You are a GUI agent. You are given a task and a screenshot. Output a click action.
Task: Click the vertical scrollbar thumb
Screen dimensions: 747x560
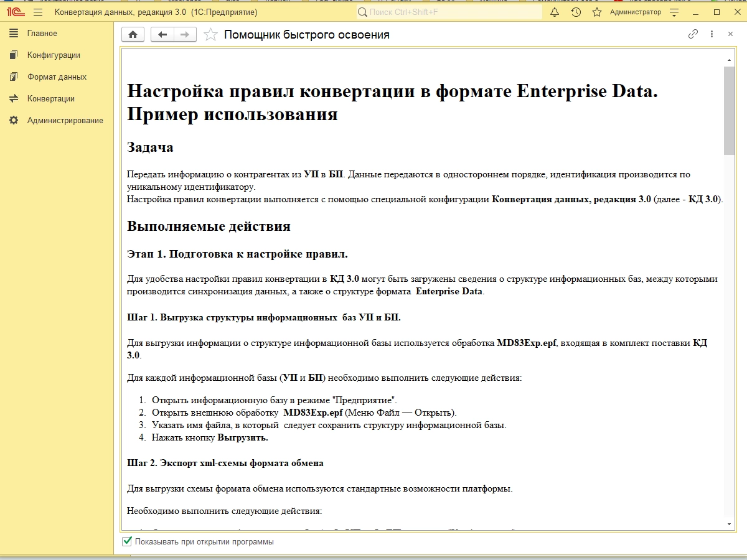pos(730,110)
